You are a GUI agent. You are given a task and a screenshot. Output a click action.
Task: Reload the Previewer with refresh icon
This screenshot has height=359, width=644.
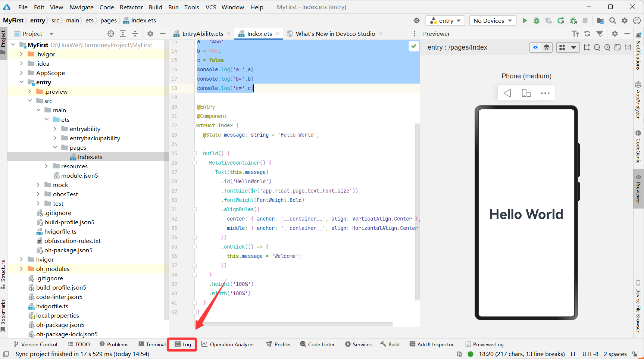pos(587,34)
